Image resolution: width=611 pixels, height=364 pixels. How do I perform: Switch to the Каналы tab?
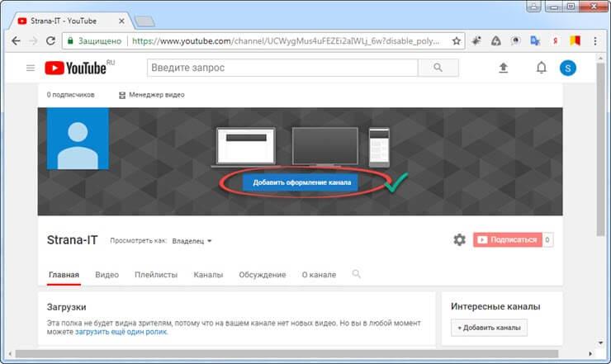pos(208,275)
